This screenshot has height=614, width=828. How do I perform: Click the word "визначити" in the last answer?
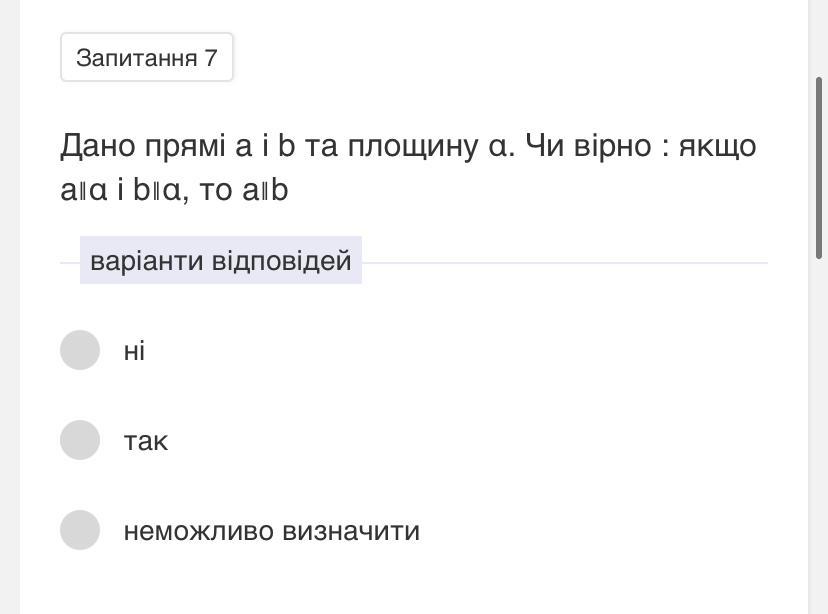coord(351,531)
